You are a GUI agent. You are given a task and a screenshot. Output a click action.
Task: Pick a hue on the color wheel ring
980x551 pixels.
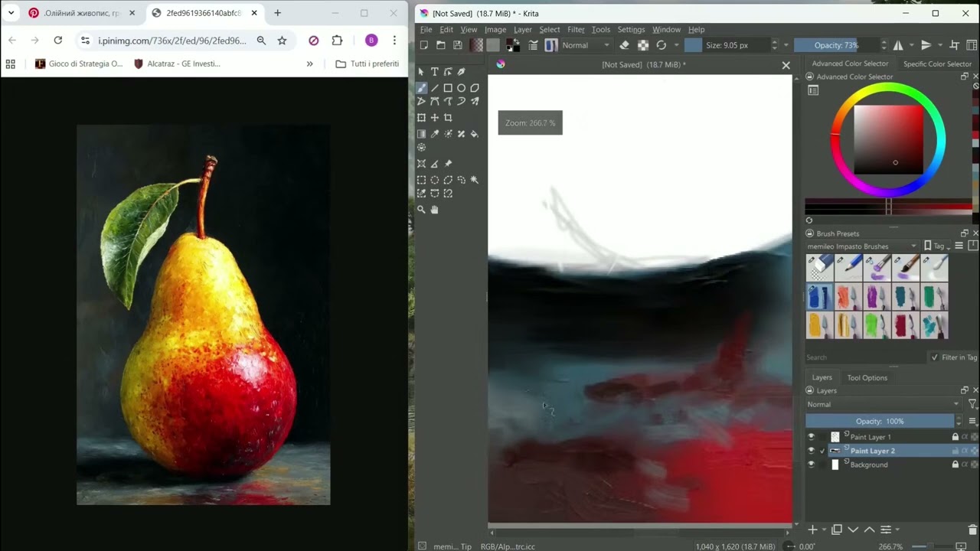point(888,87)
